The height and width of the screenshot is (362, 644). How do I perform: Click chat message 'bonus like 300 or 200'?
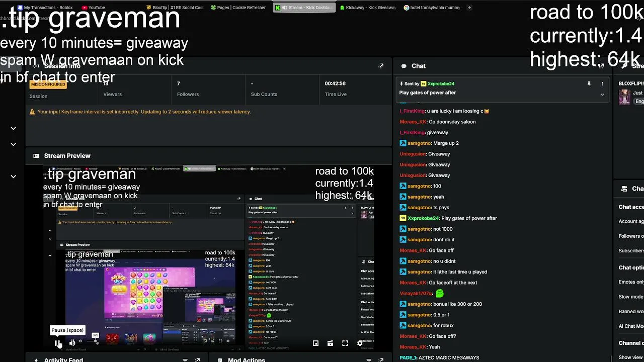coord(458,304)
